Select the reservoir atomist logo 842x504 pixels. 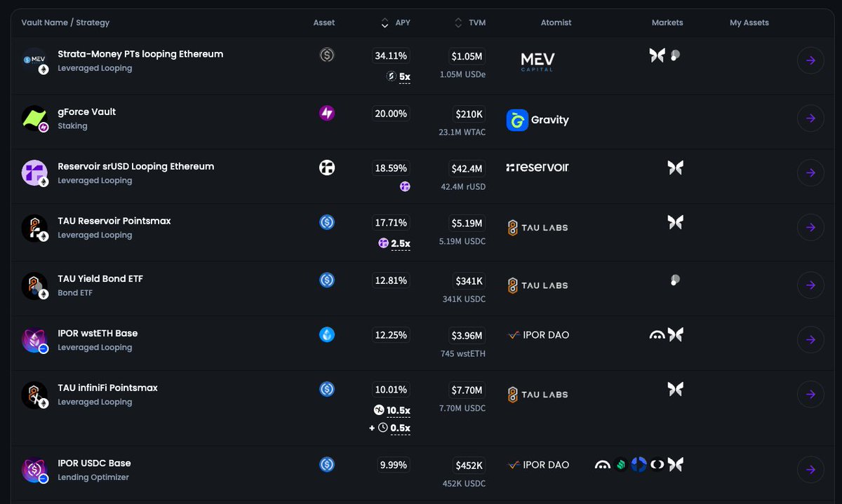537,168
